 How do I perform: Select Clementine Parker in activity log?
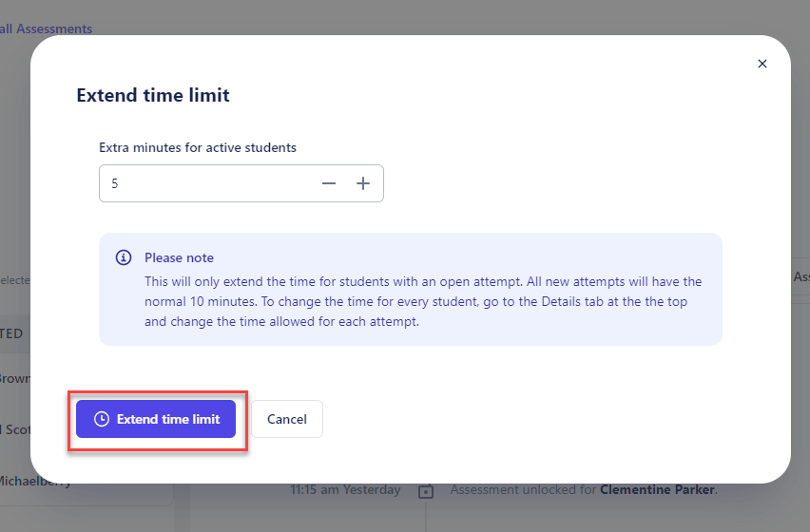click(x=657, y=489)
